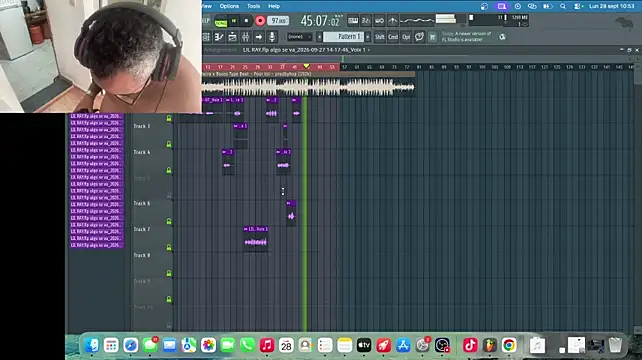Toggle countdown before recording icon
642x360 pixels.
(366, 20)
